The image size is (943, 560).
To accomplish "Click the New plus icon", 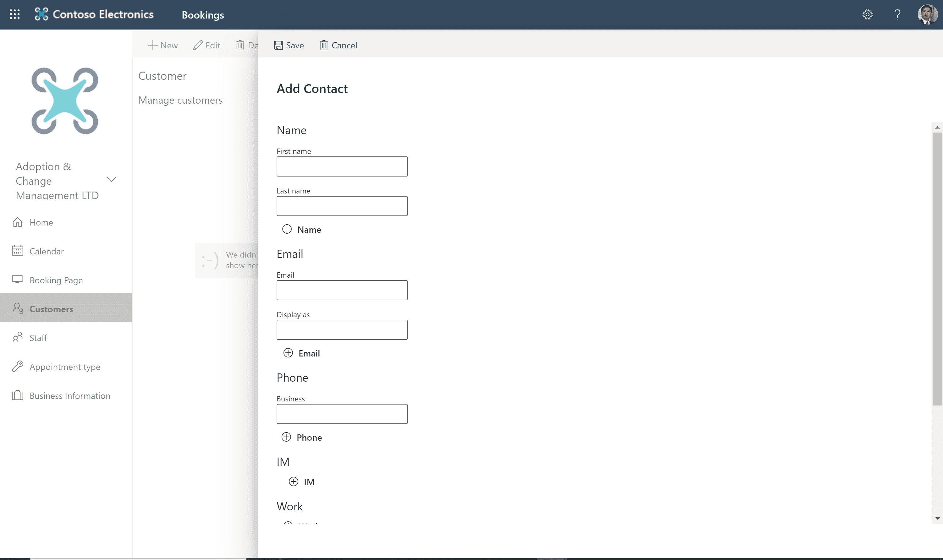I will click(x=152, y=45).
